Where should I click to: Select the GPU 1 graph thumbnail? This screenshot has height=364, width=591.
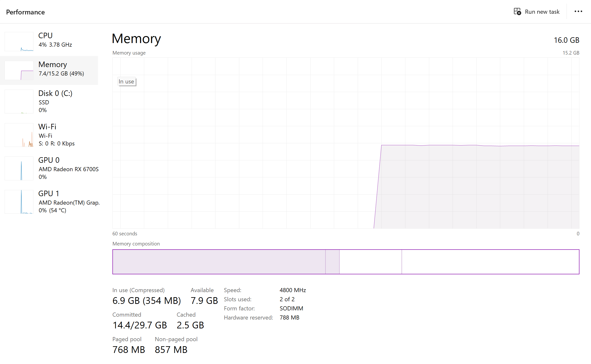tap(19, 202)
